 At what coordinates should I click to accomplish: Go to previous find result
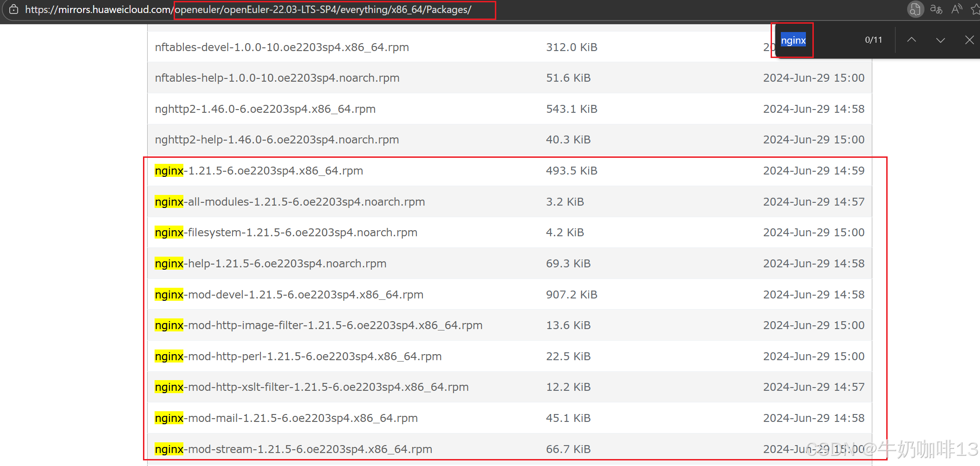click(x=912, y=40)
